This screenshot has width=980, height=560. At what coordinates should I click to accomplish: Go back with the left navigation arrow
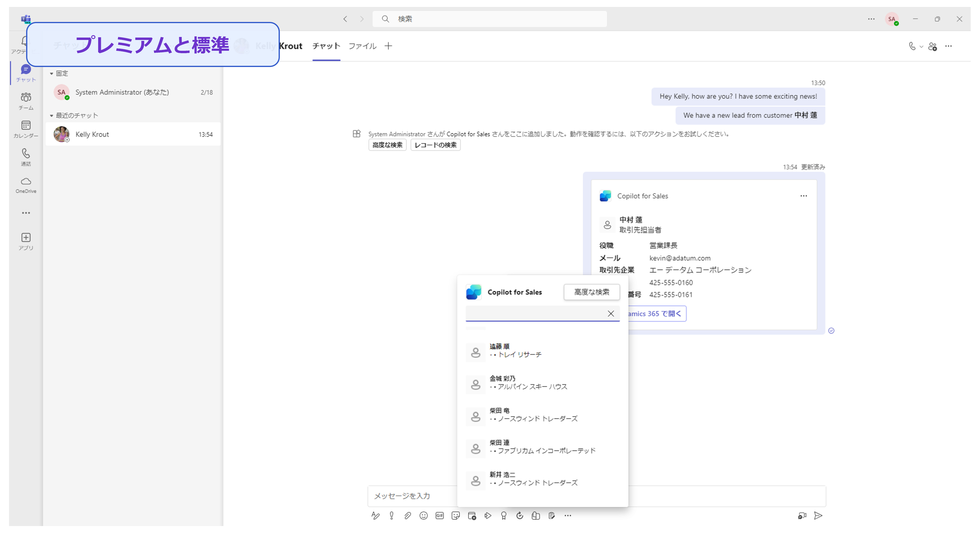(x=345, y=19)
